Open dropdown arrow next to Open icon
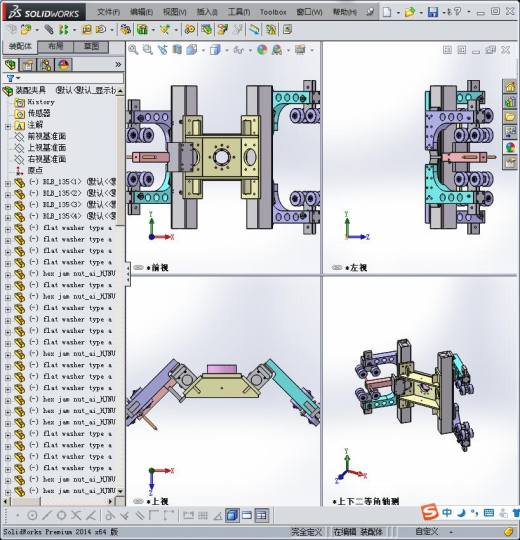 pyautogui.click(x=421, y=13)
